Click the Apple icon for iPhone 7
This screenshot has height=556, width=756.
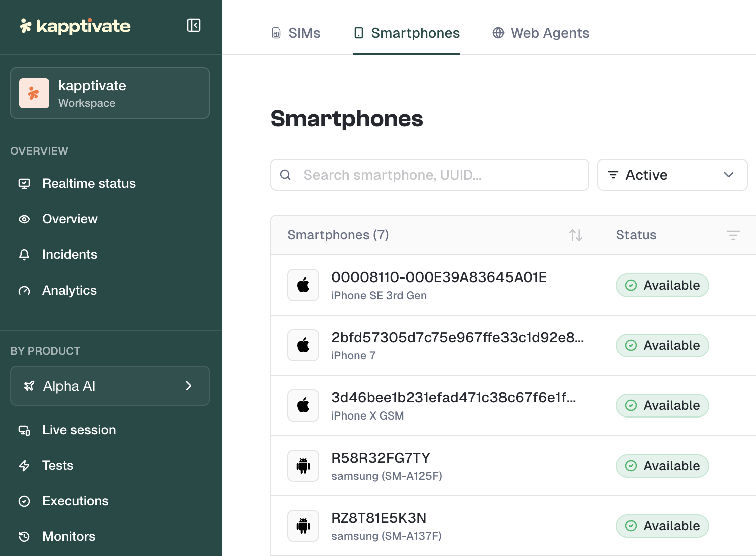[x=303, y=345]
